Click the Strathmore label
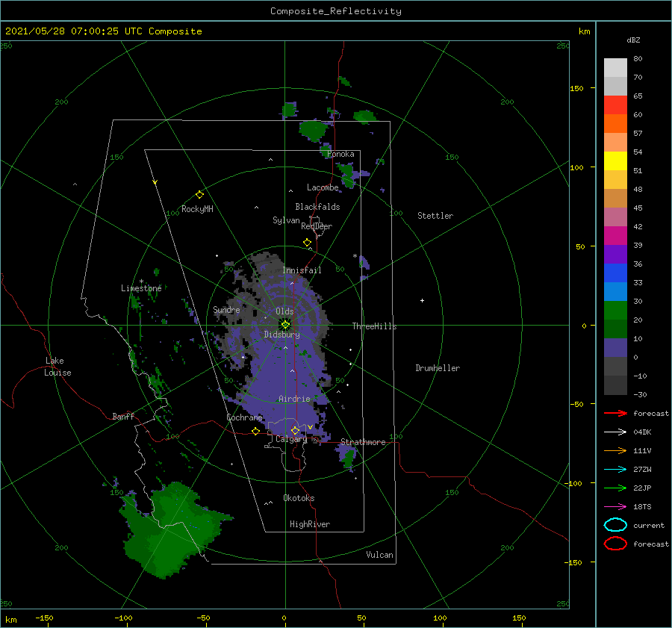Screen dimensions: 672x628 363,442
